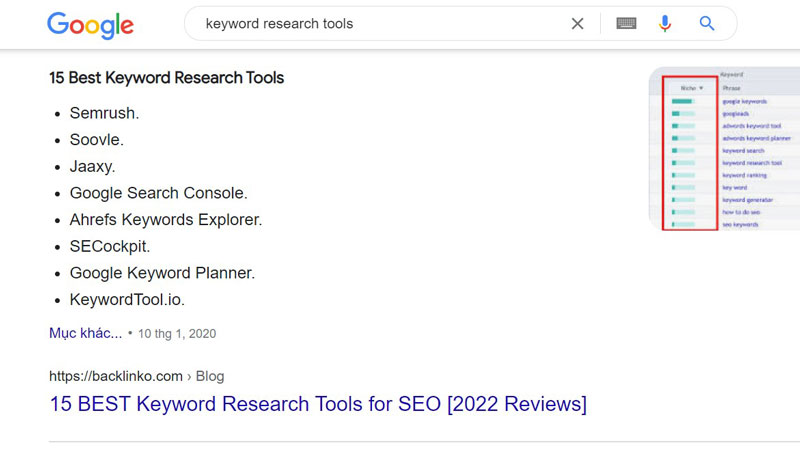Screen dimensions: 800x468
Task: Click "Ahrefs Keywords Explorer." list item
Action: pyautogui.click(x=166, y=219)
